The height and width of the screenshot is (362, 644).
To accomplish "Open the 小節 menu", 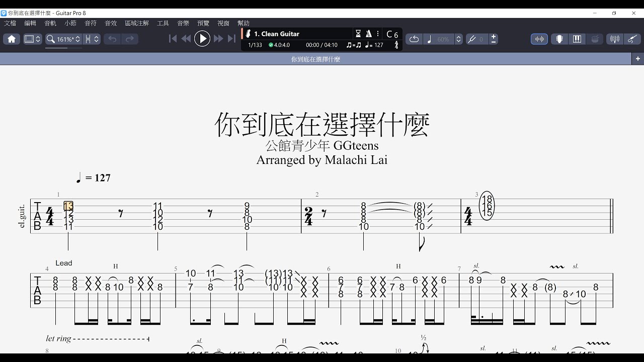I will pos(70,23).
